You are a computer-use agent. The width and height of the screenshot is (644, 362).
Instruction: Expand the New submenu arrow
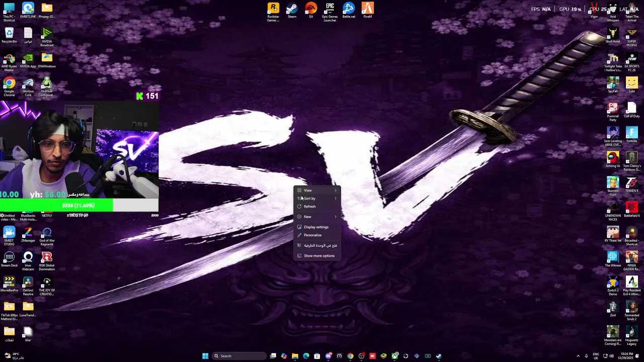[x=336, y=216]
